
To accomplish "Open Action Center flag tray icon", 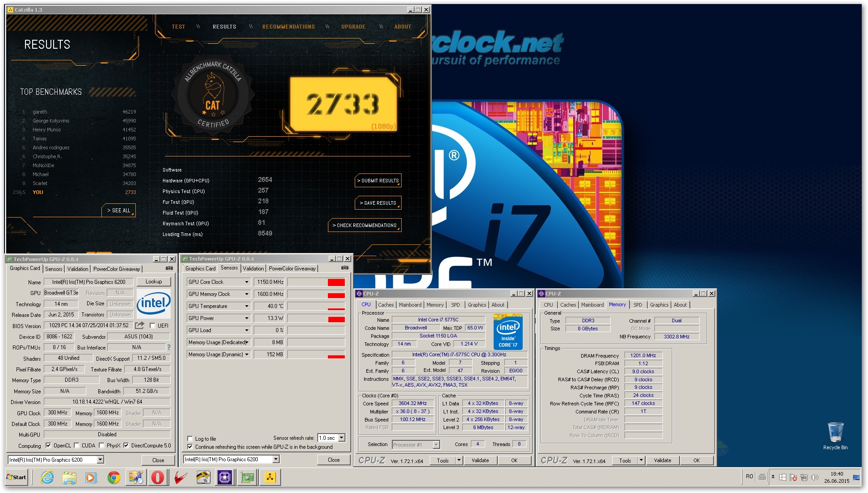I will [x=793, y=477].
